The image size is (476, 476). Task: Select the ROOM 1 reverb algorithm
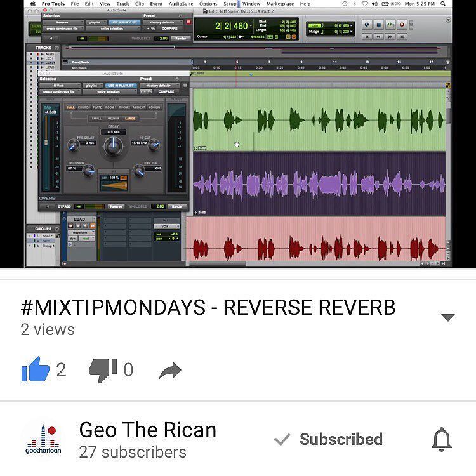tap(110, 107)
